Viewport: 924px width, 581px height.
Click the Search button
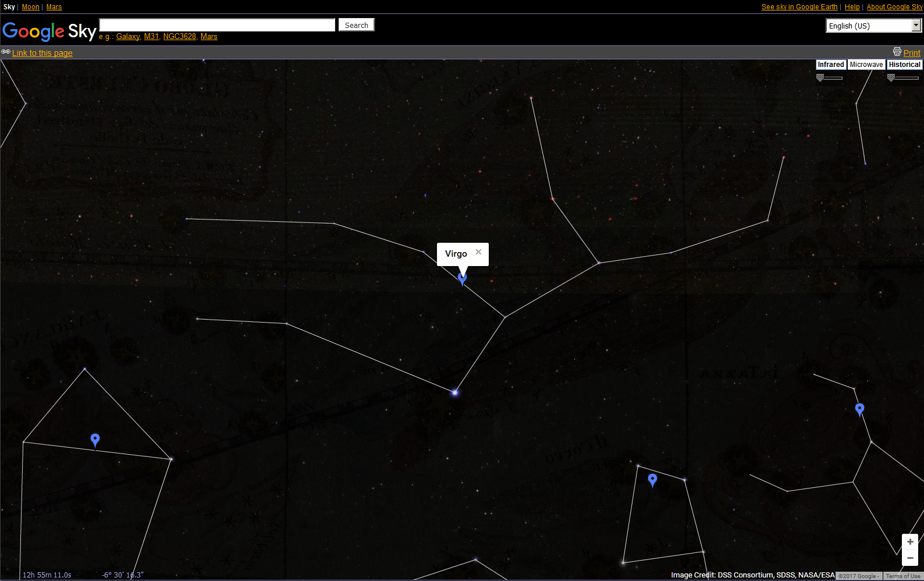pos(356,25)
